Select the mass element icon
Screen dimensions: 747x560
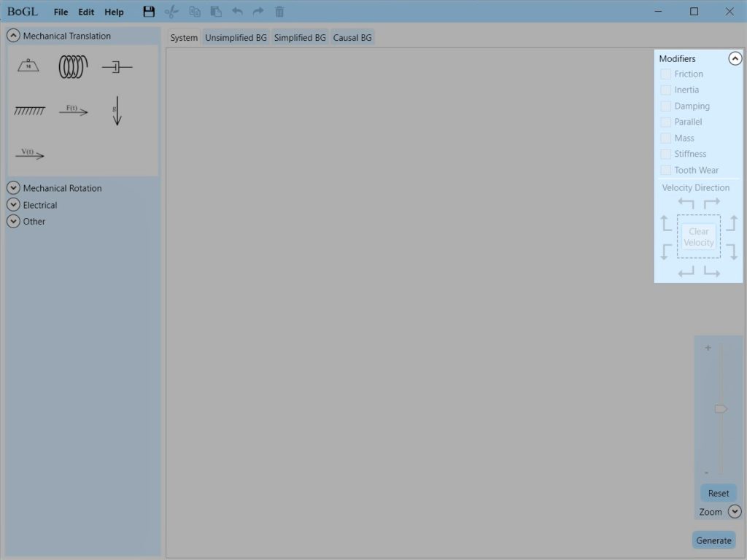click(28, 66)
